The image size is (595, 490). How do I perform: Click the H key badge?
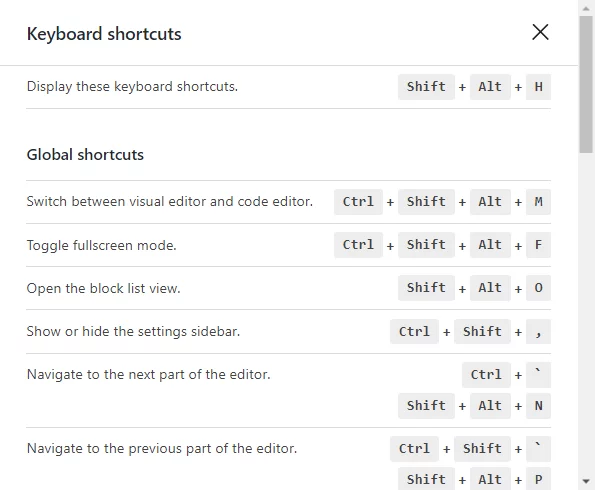(538, 87)
